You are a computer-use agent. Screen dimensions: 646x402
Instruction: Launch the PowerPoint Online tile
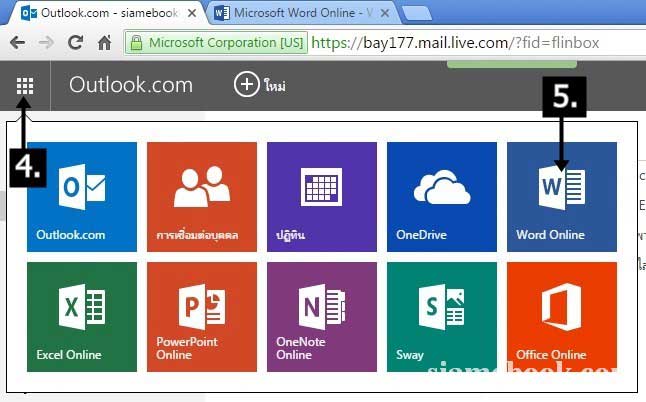pos(202,317)
